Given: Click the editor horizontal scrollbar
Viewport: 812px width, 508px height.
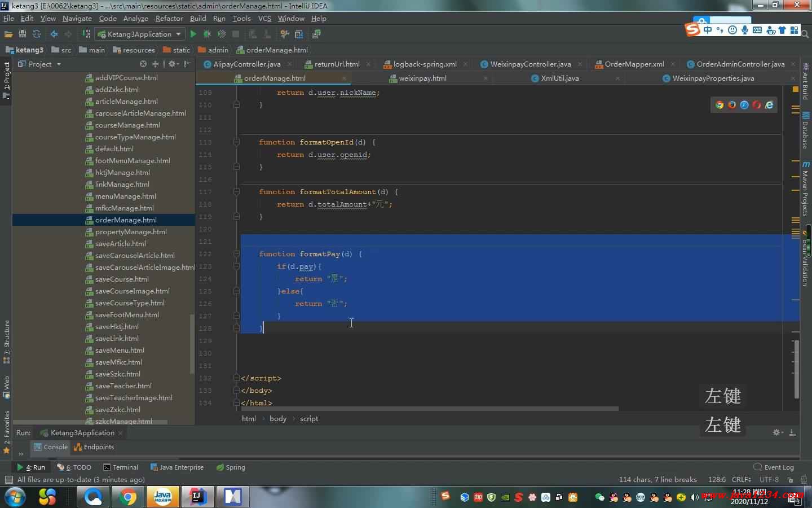Looking at the screenshot, I should click(429, 409).
